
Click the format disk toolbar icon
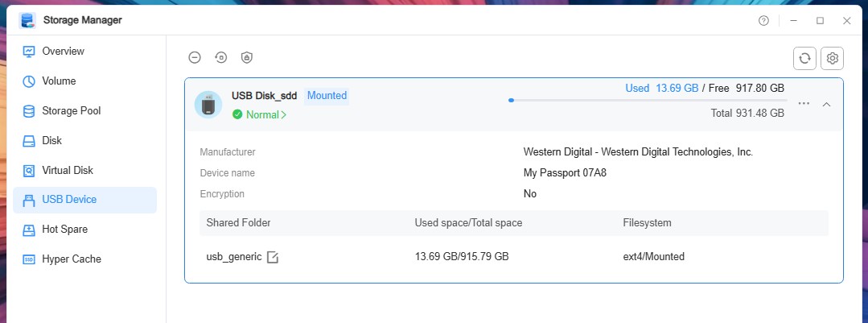[x=221, y=57]
